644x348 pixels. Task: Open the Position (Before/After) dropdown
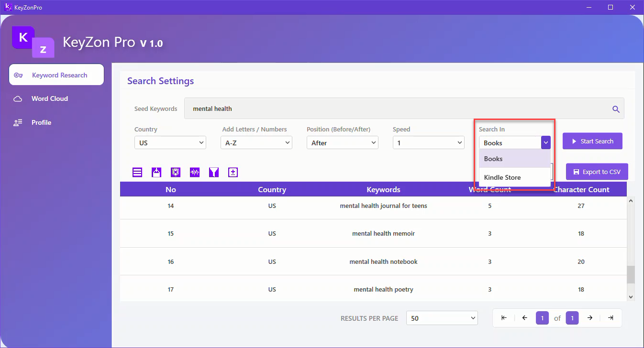tap(342, 142)
